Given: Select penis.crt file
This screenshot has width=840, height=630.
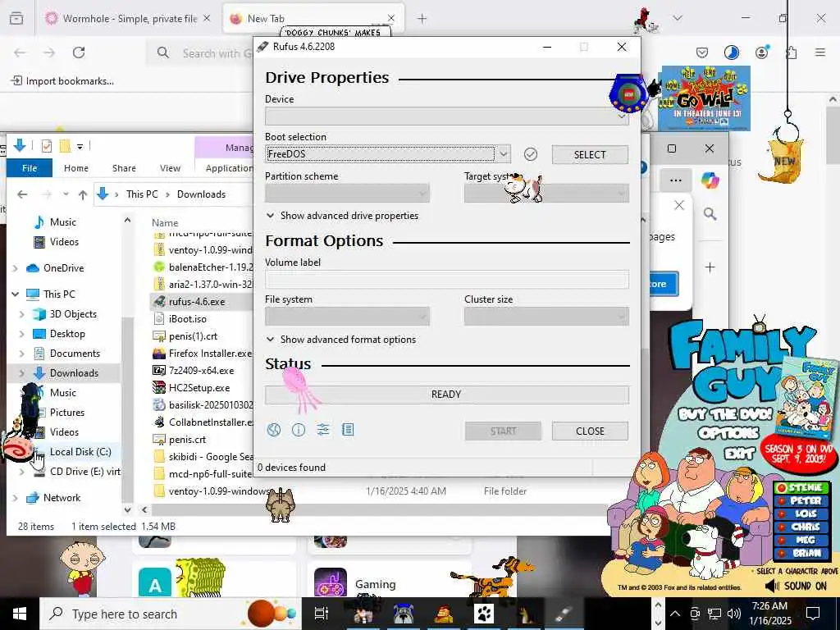Looking at the screenshot, I should pos(187,440).
